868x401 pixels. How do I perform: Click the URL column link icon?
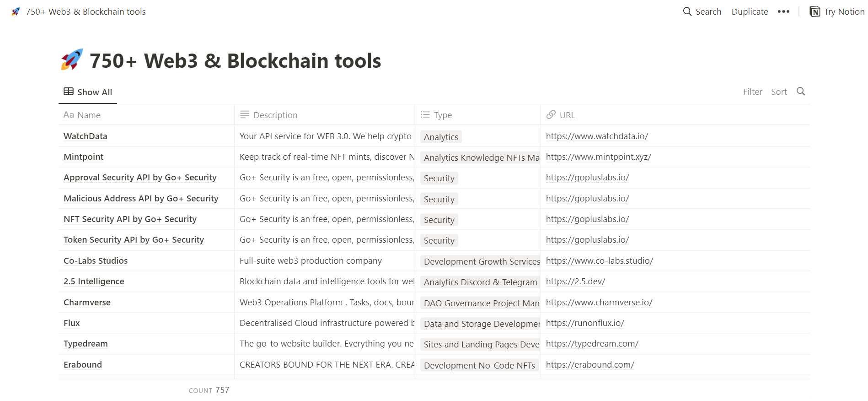(x=551, y=115)
